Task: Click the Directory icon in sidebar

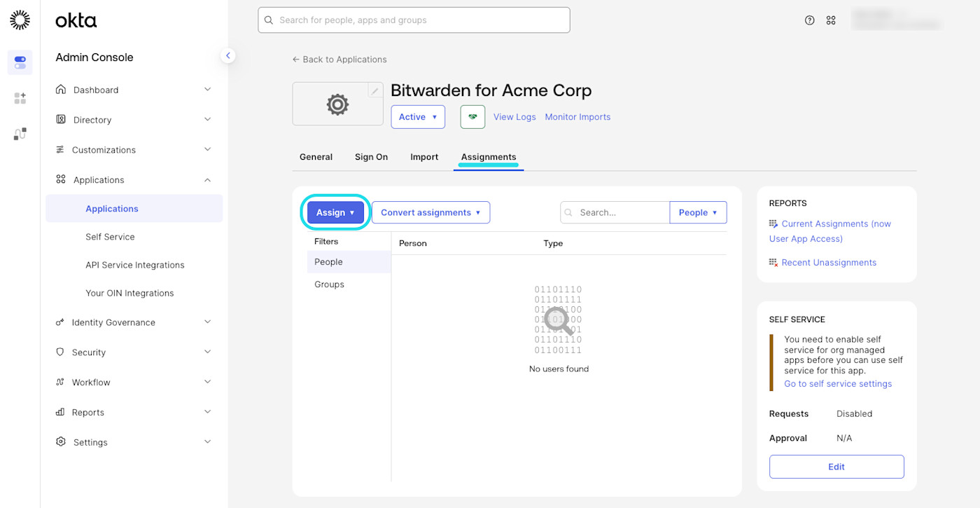Action: [x=61, y=120]
